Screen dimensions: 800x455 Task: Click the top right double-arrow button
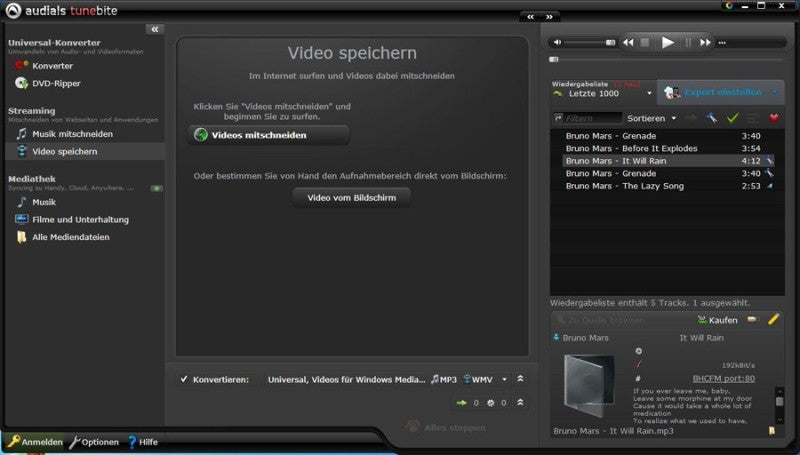[x=549, y=17]
